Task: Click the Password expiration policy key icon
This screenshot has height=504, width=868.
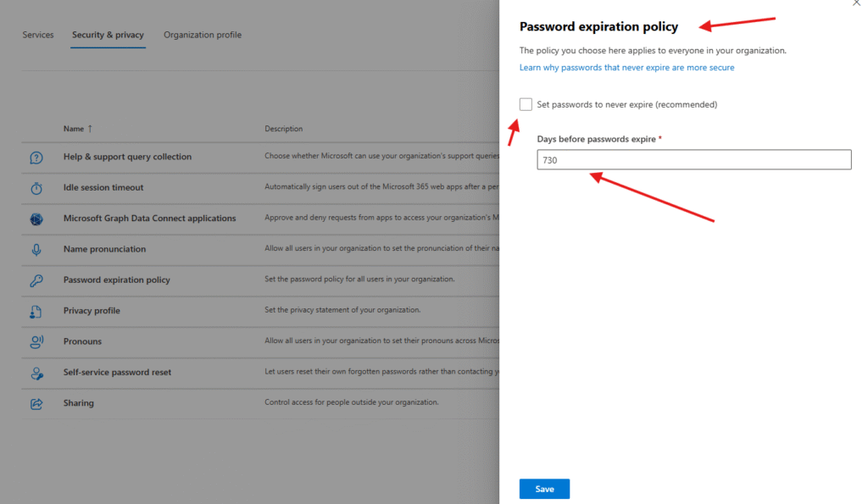Action: pos(36,280)
